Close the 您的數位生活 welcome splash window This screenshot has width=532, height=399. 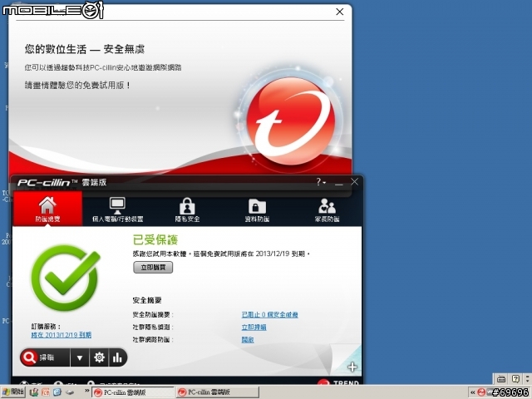(x=340, y=12)
